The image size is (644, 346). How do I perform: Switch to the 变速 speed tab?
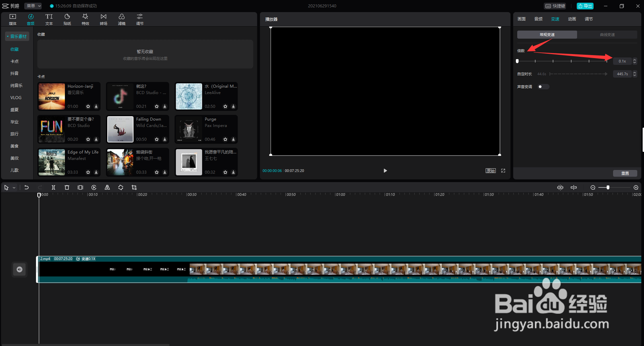tap(555, 19)
